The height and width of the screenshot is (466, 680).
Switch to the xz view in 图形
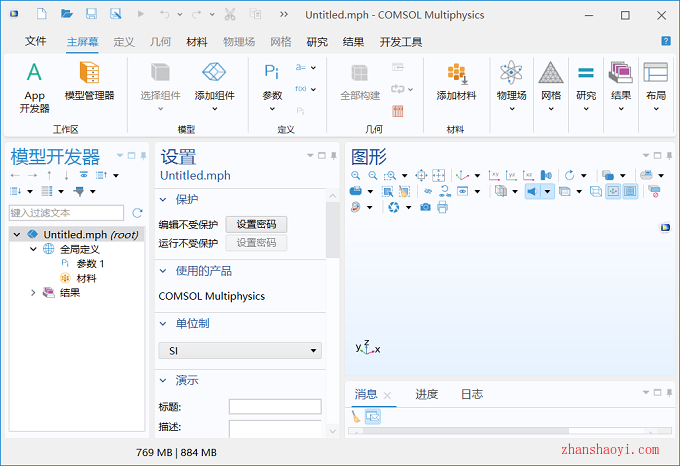pos(528,176)
